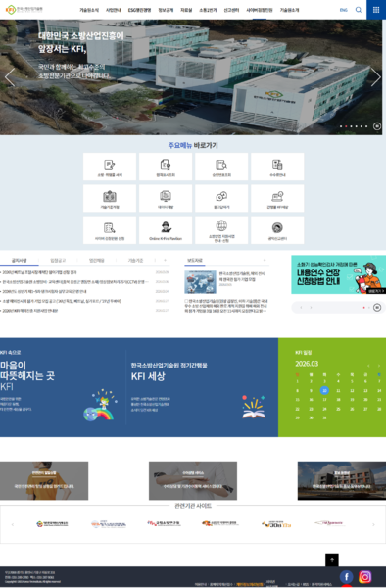Select the last hero slide indicator dot
The image size is (386, 588).
366,126
